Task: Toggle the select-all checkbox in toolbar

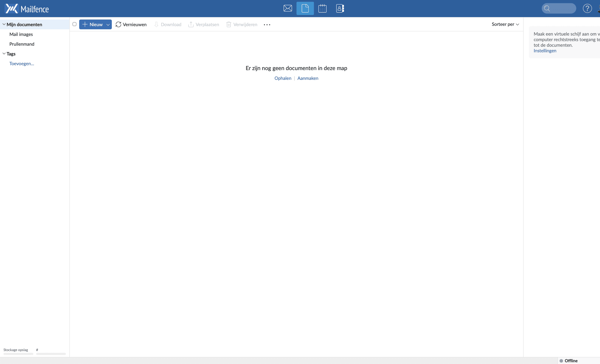Action: click(x=75, y=24)
